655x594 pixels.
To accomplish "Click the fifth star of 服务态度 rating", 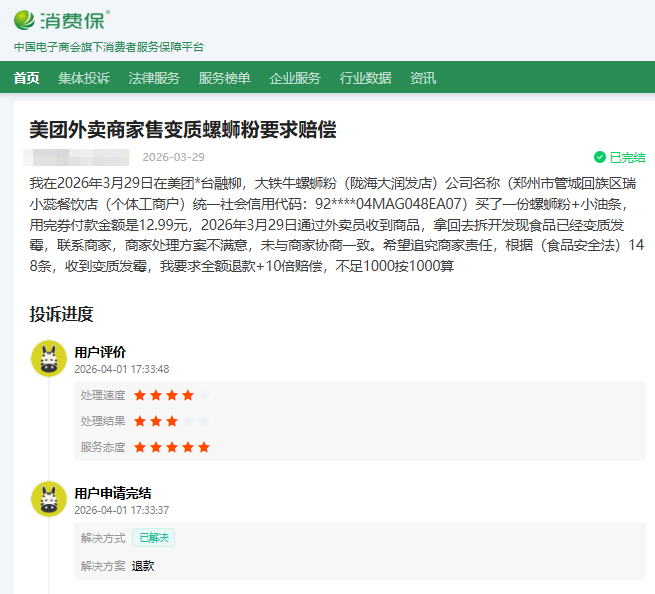I will (204, 447).
